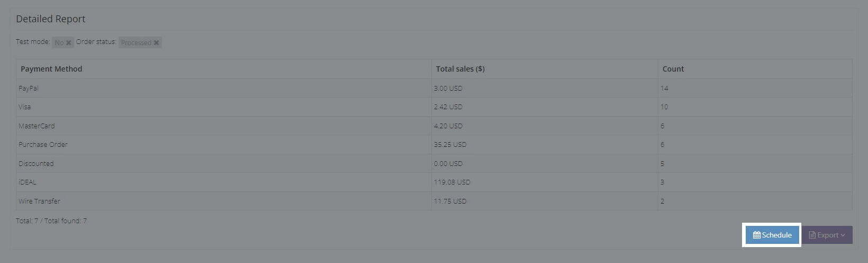Viewport: 868px width, 263px height.
Task: Sort by Payment Method column header
Action: (51, 69)
